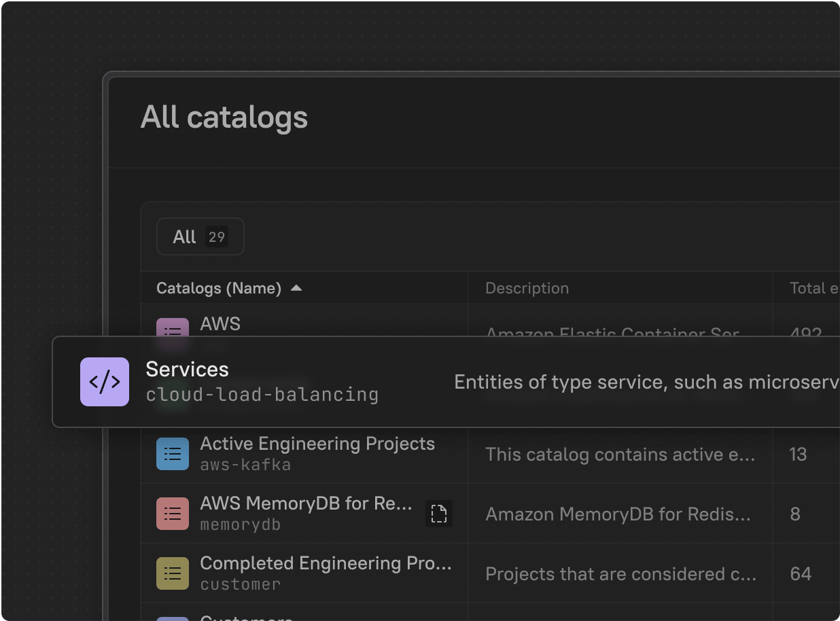Open the AWS catalog name
The height and width of the screenshot is (621, 840).
tap(220, 323)
